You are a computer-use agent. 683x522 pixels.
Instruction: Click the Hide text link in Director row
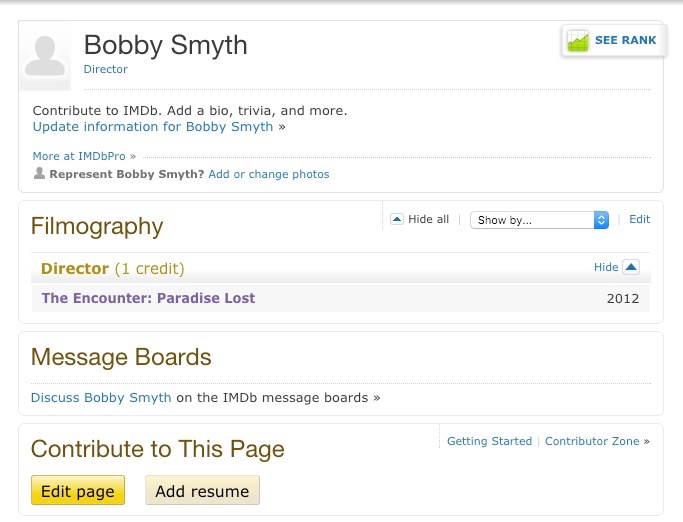point(606,267)
